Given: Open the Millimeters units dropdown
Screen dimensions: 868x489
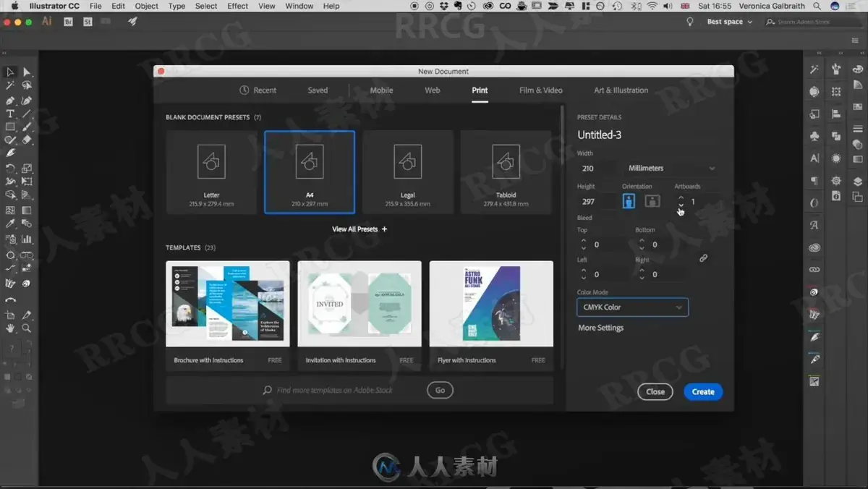Looking at the screenshot, I should 671,169.
